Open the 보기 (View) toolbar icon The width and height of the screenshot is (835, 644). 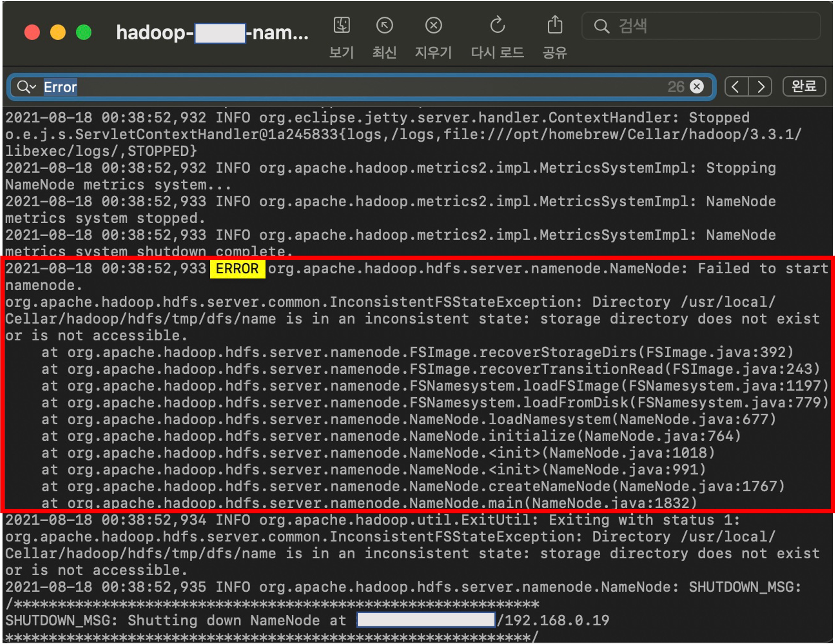tap(342, 26)
